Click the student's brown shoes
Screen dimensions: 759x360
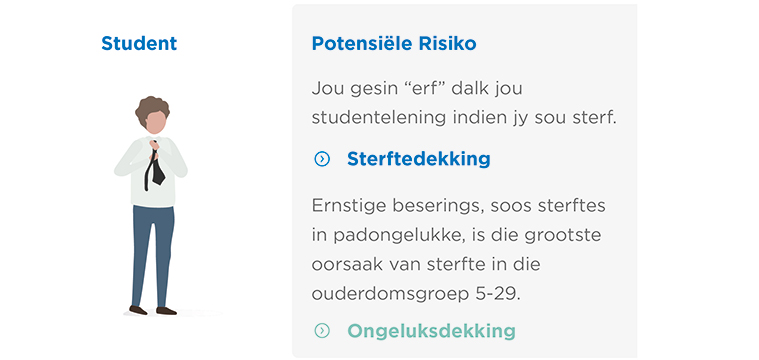152,311
